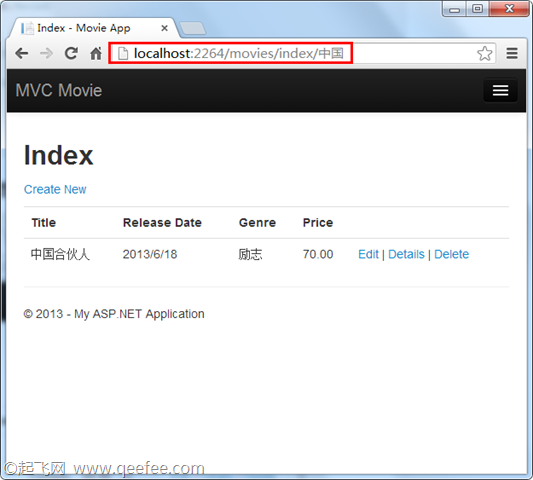Maximize the browser window
533x480 pixels.
tap(477, 8)
